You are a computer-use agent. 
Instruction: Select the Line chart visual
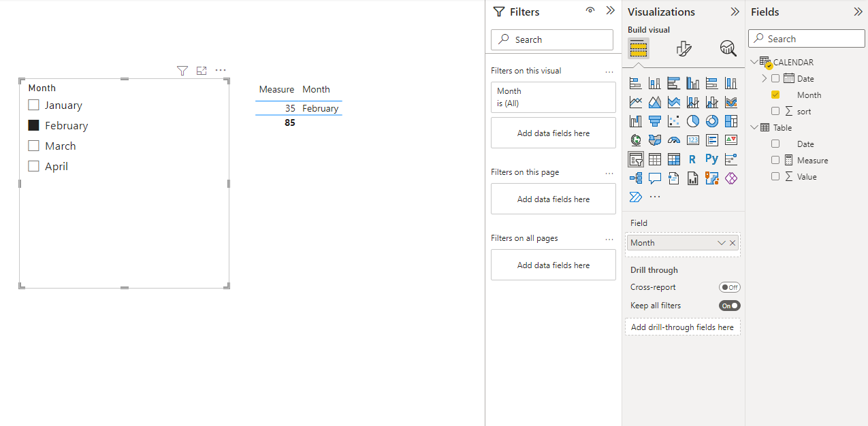click(x=636, y=102)
